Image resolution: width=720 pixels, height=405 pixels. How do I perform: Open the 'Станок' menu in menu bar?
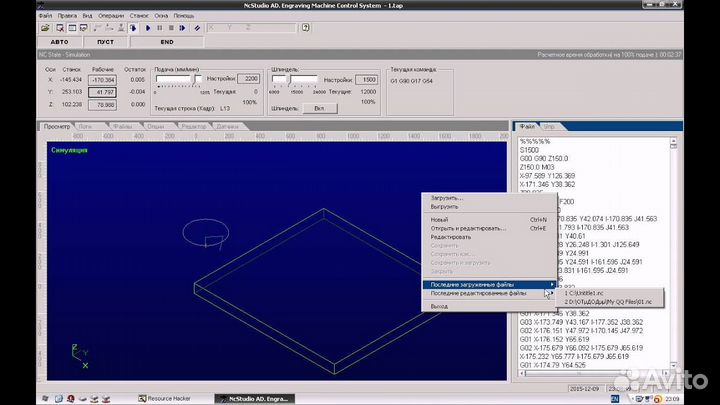click(x=139, y=16)
